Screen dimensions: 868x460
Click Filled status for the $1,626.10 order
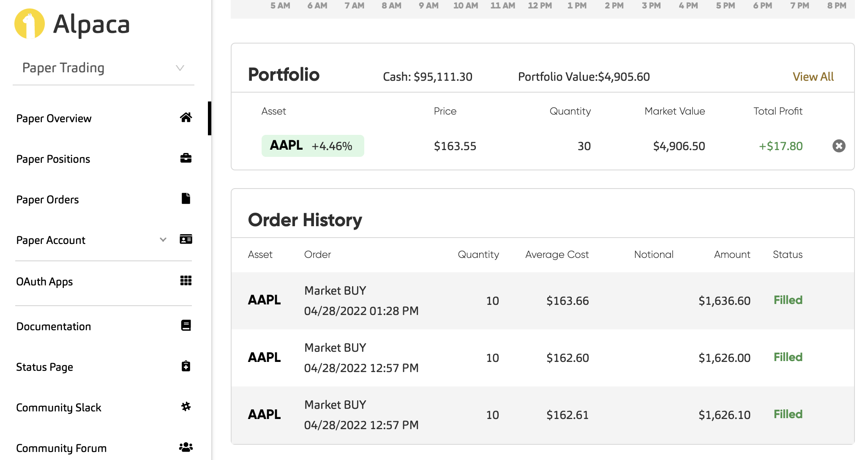(x=788, y=414)
